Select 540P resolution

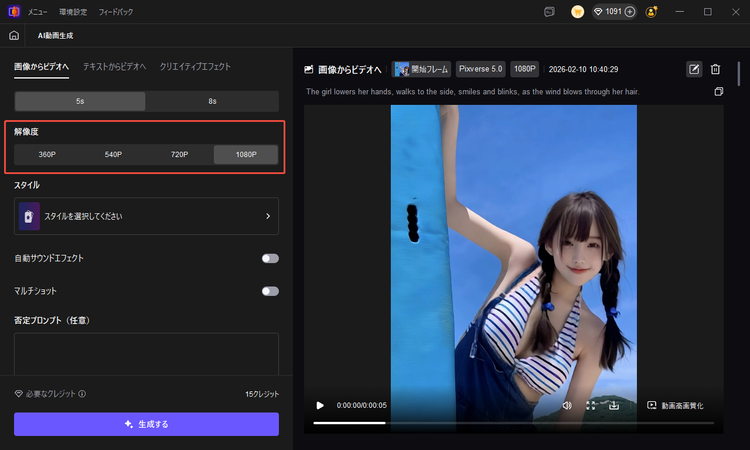point(113,154)
